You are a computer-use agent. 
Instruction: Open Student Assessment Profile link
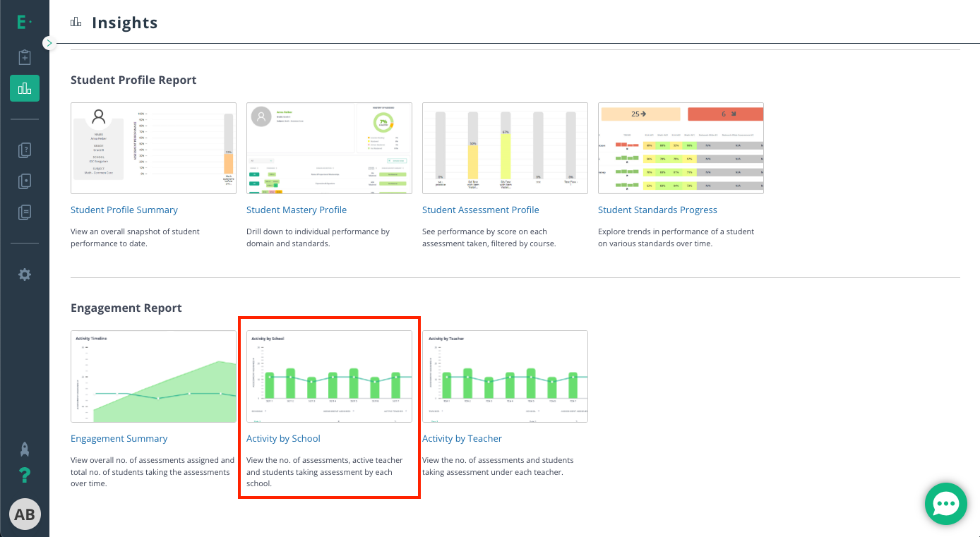click(481, 210)
